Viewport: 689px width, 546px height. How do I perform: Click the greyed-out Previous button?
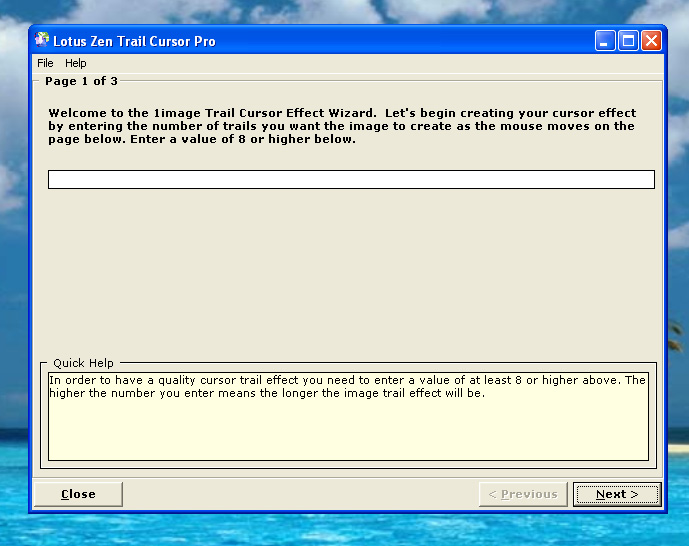(x=523, y=494)
